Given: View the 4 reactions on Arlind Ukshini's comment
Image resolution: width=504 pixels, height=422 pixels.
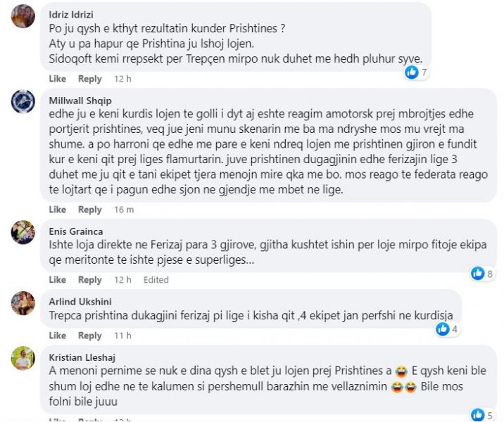Looking at the screenshot, I should pyautogui.click(x=447, y=329).
